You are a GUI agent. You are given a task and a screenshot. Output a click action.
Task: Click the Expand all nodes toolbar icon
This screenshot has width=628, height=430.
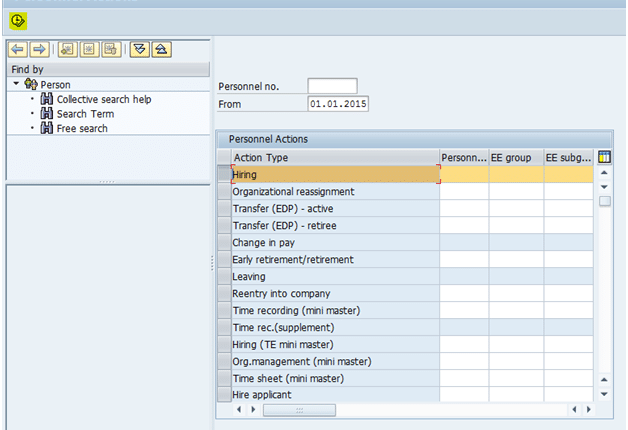[x=140, y=50]
